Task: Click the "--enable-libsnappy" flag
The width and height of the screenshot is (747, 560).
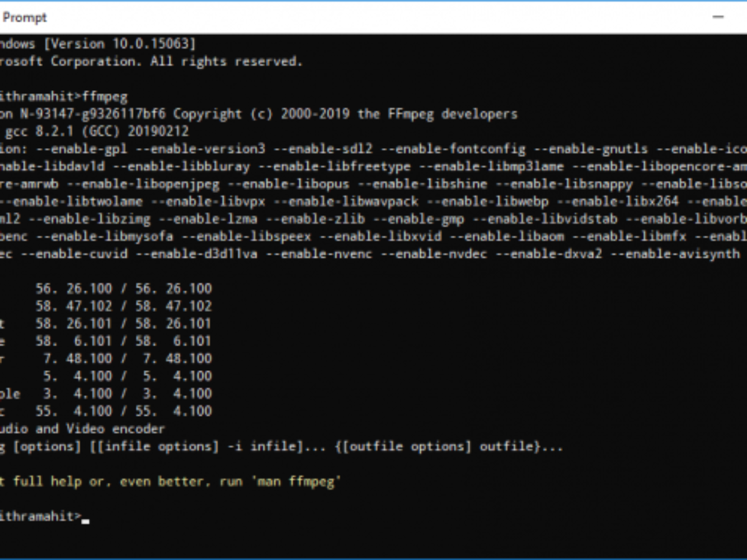Action: pos(565,184)
